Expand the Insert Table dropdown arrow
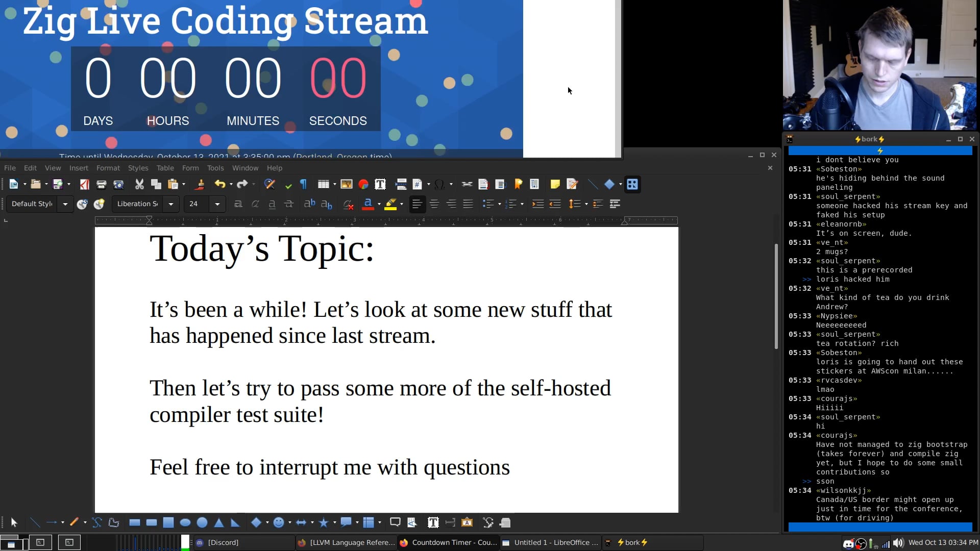Viewport: 980px width, 551px height. pyautogui.click(x=335, y=185)
